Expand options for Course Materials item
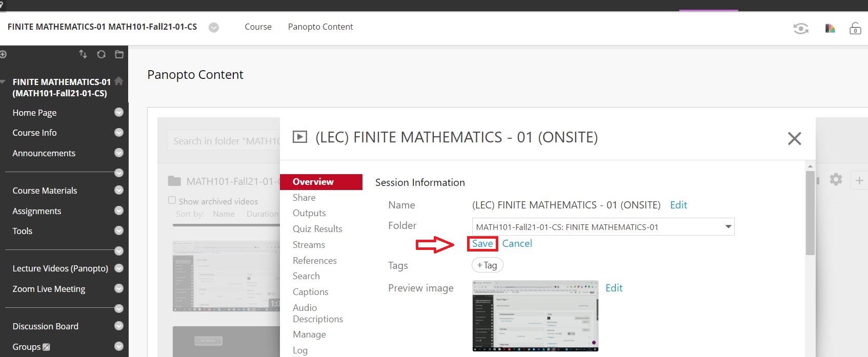Screen dimensions: 868x357 [119, 190]
